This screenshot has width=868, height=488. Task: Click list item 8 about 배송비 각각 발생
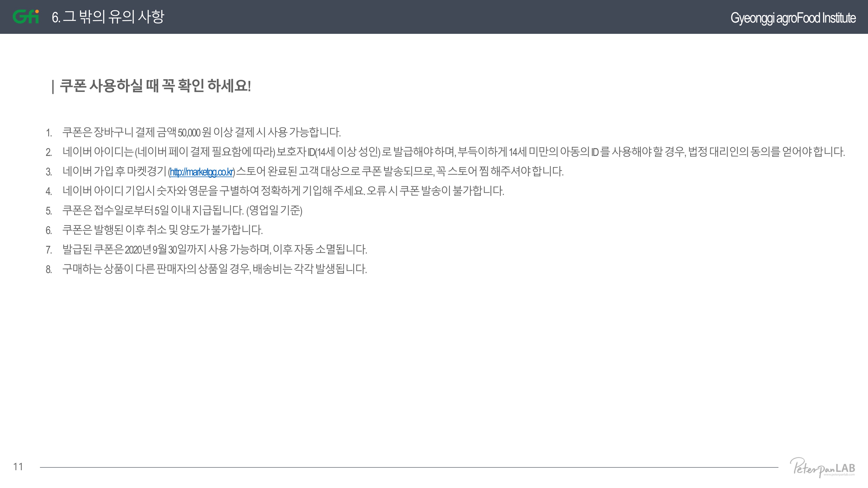(207, 269)
